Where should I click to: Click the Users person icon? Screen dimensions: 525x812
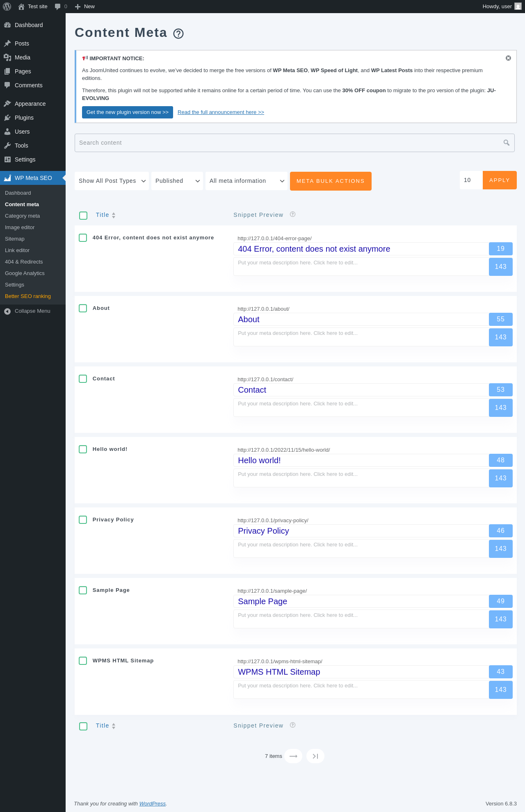coord(7,132)
